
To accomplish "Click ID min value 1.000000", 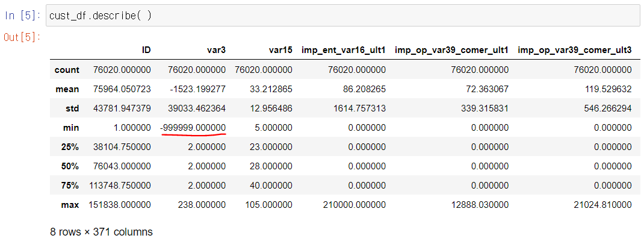I will [x=134, y=128].
